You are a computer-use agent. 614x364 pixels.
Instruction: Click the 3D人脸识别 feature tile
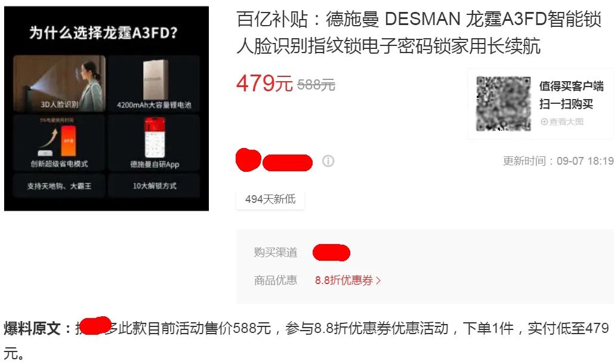point(60,84)
